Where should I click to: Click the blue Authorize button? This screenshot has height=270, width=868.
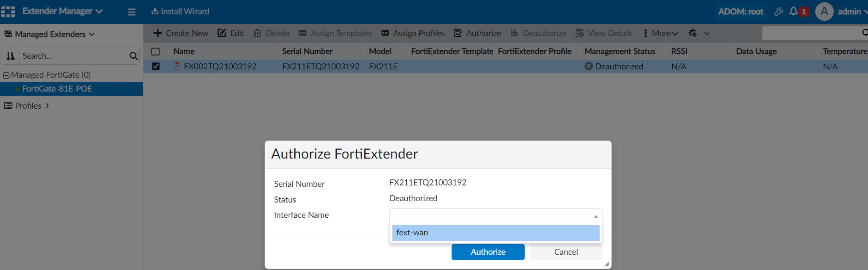(x=488, y=252)
